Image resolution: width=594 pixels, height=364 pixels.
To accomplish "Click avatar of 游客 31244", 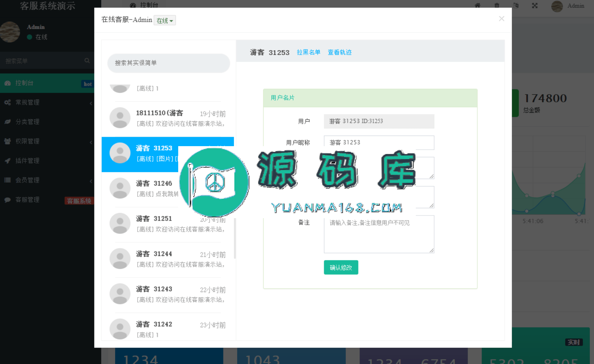I will [120, 259].
